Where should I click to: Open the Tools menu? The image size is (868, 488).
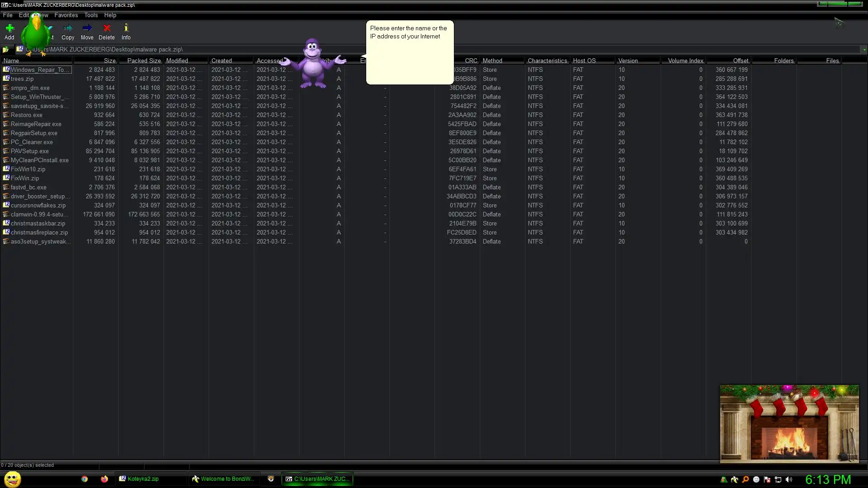(91, 15)
